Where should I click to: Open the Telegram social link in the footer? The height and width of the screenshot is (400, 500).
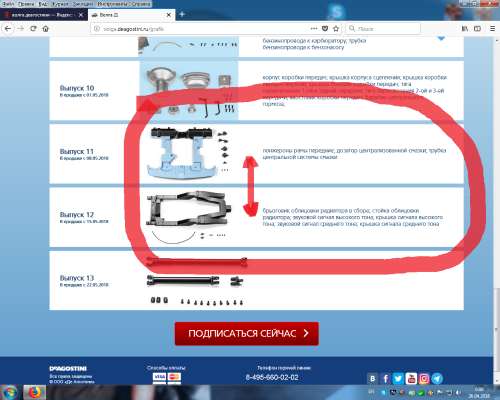437,379
